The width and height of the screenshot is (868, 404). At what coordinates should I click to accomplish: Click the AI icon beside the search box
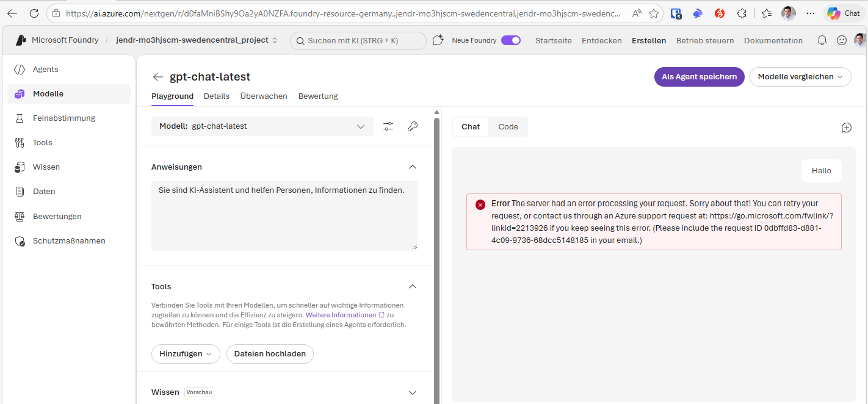coord(438,40)
